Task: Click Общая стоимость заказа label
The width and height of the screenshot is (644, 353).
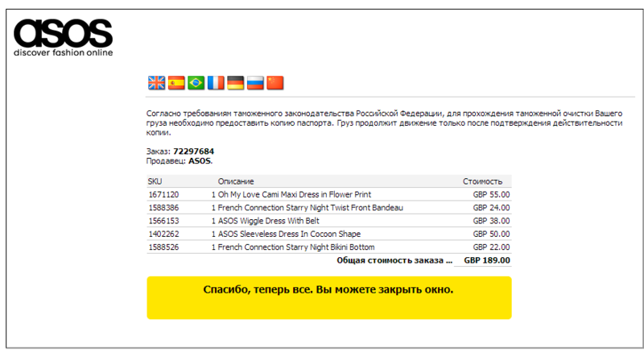Action: tap(394, 260)
